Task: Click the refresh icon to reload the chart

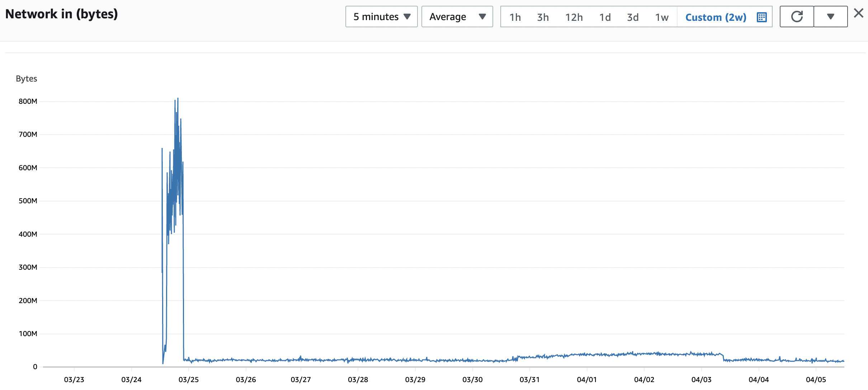Action: [797, 16]
